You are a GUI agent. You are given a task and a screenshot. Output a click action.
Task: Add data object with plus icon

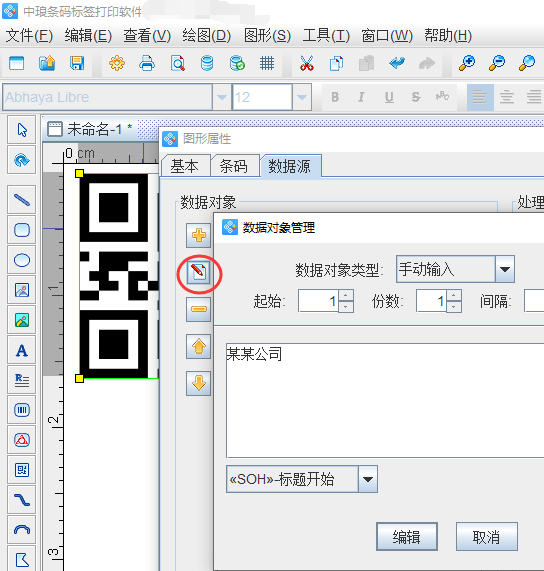coord(198,236)
